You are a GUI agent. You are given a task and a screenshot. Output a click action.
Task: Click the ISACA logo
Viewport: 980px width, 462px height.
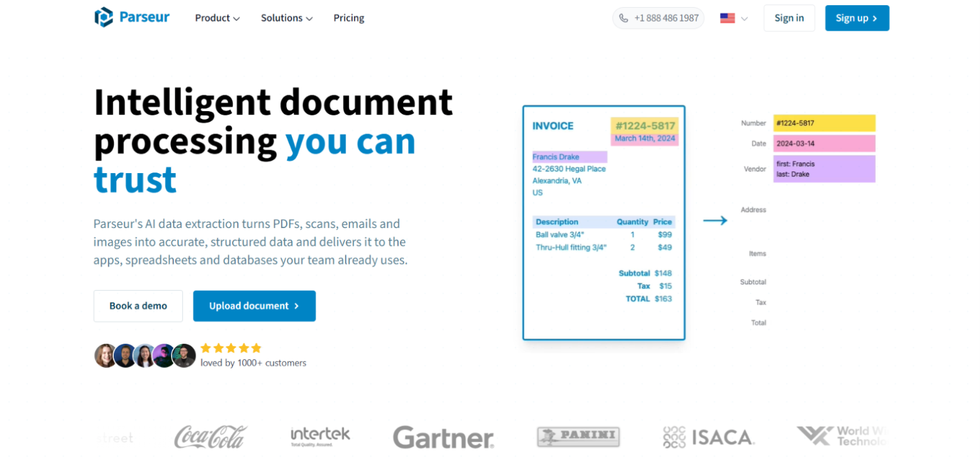(709, 437)
